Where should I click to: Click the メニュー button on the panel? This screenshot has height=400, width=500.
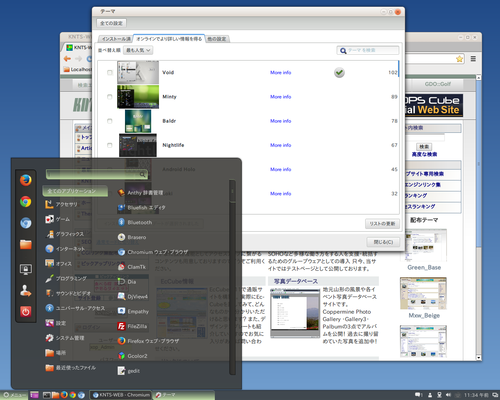[14, 395]
